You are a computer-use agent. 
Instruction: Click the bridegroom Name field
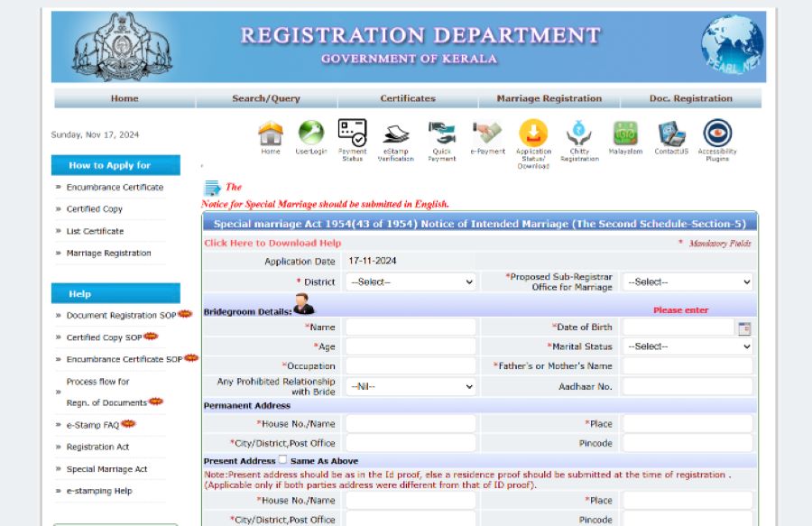pos(411,328)
